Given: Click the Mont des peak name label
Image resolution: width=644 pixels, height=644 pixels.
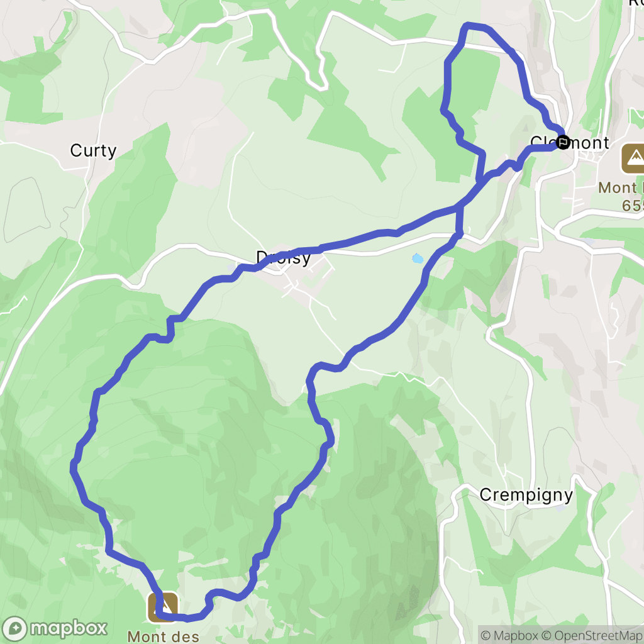Looking at the screenshot, I should pyautogui.click(x=164, y=636).
